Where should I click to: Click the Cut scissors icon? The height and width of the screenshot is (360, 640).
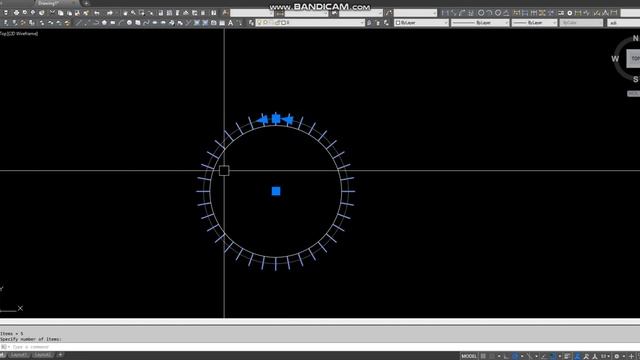[52, 13]
